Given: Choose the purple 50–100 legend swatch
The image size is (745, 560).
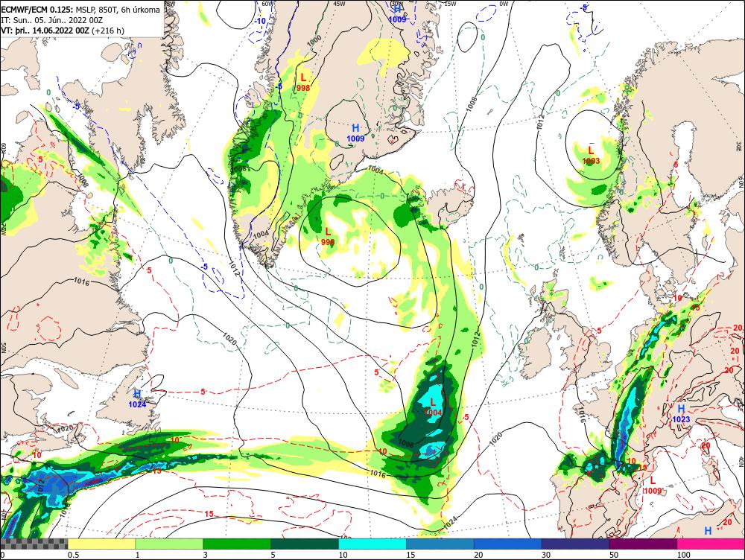Looking at the screenshot, I should tap(644, 544).
